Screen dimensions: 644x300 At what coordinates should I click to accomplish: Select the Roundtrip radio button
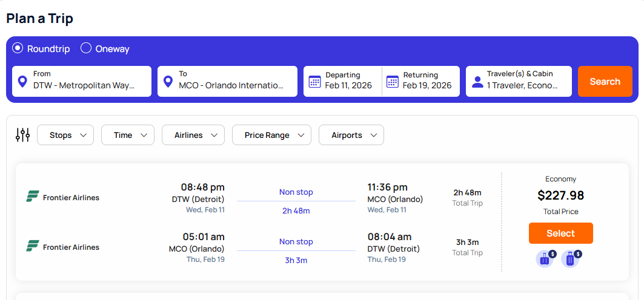pos(18,48)
